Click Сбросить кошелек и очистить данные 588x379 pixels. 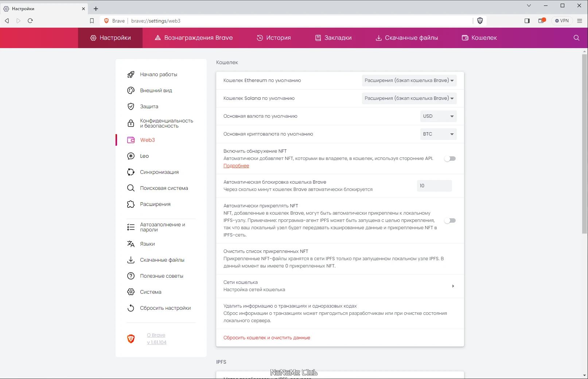click(x=267, y=338)
